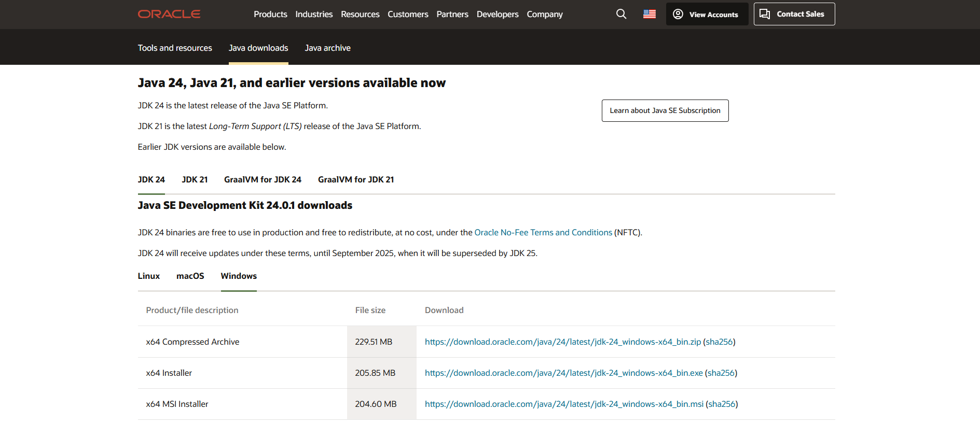Open the Company menu

[x=545, y=14]
